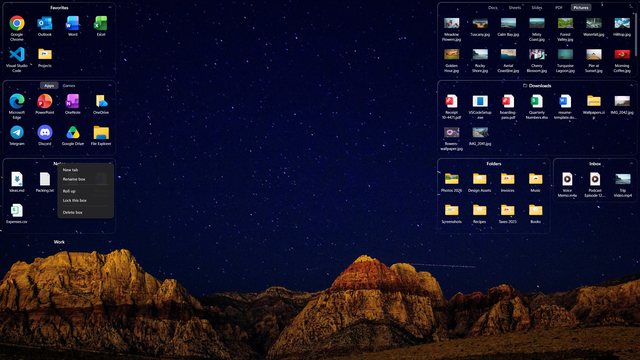Select the OneNote icon

pyautogui.click(x=73, y=102)
